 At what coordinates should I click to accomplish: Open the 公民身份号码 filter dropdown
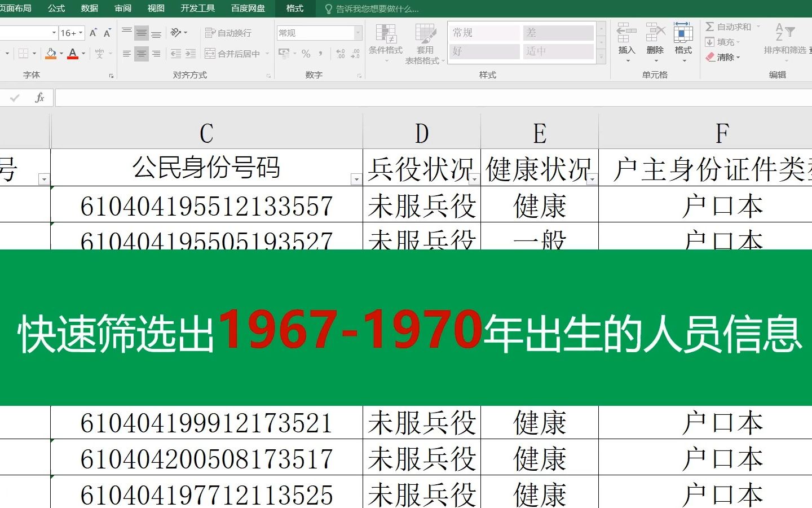click(356, 179)
